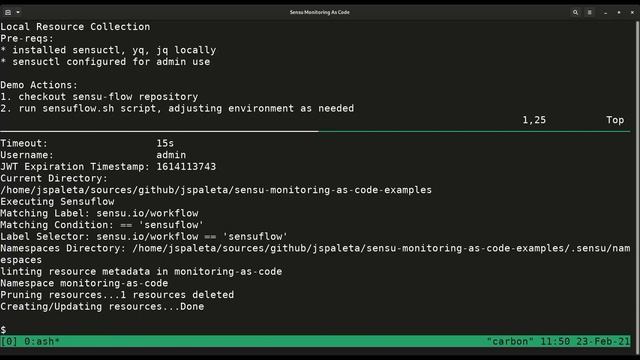Click the '/home/jspaleta/sources/github' path line under Current Directory
This screenshot has width=640, height=360.
click(216, 190)
